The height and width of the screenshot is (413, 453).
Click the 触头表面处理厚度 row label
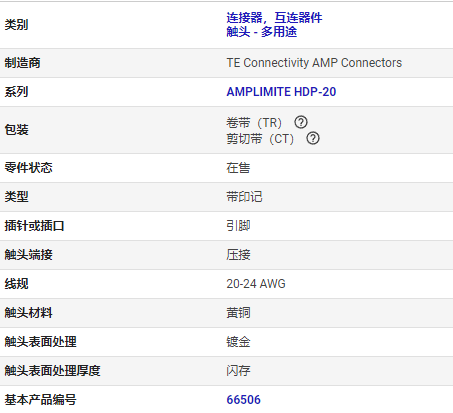click(52, 371)
